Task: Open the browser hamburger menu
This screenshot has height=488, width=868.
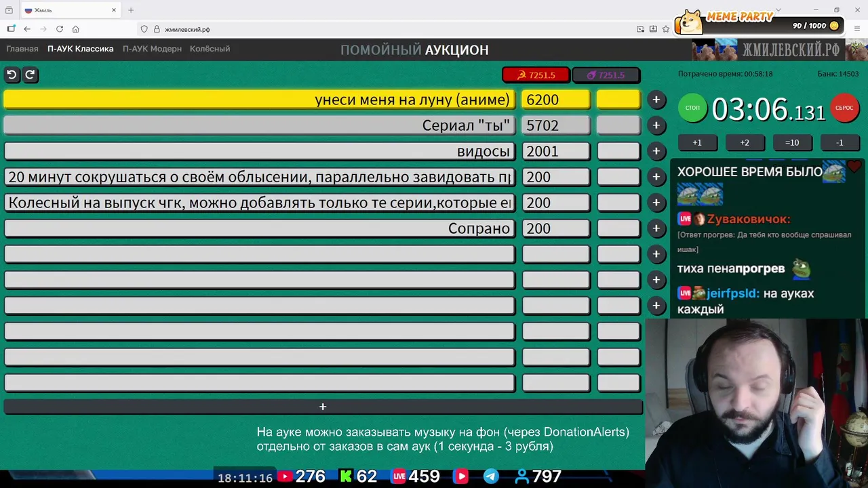Action: click(857, 29)
